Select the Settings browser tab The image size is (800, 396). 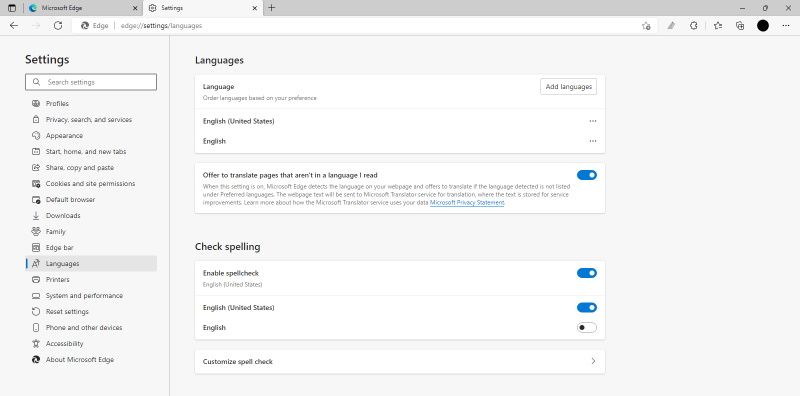point(203,8)
